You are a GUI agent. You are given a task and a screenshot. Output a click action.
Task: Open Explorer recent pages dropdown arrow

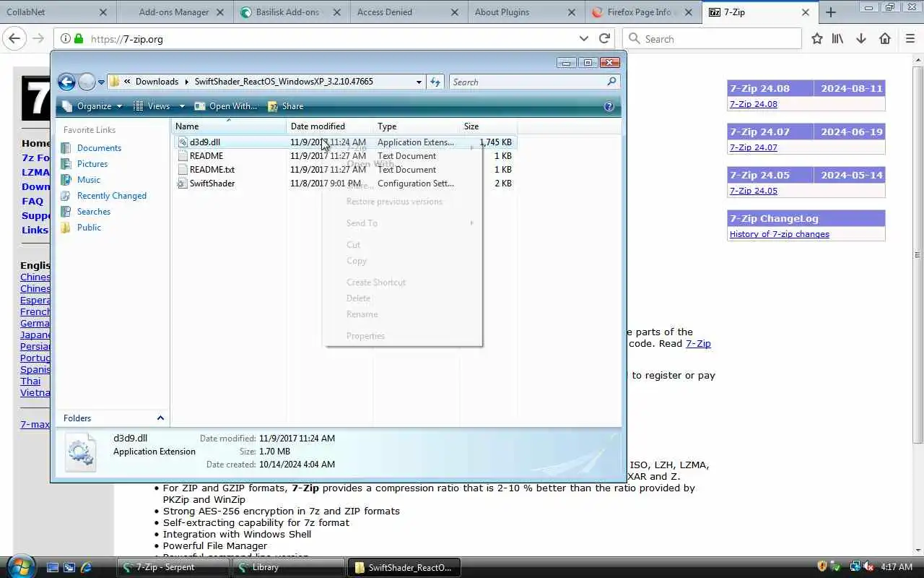coord(101,82)
